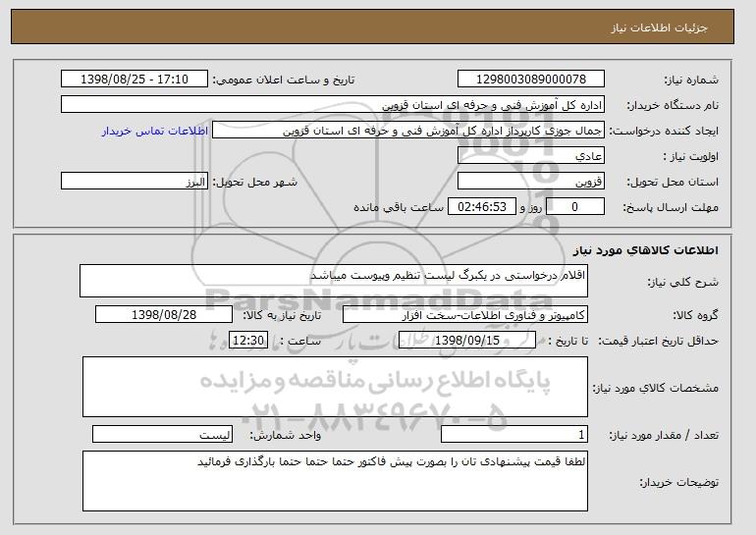
Task: Select the اولویت نیاز field showing عادی
Action: coord(531,156)
